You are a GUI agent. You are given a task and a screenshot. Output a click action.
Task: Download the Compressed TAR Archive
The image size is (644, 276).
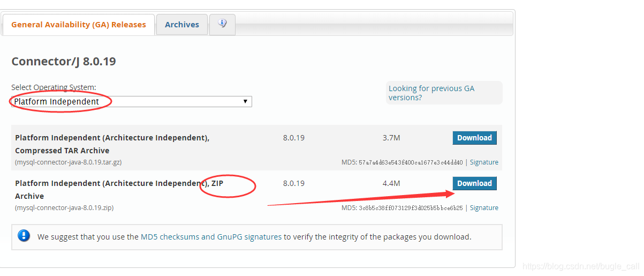click(474, 138)
